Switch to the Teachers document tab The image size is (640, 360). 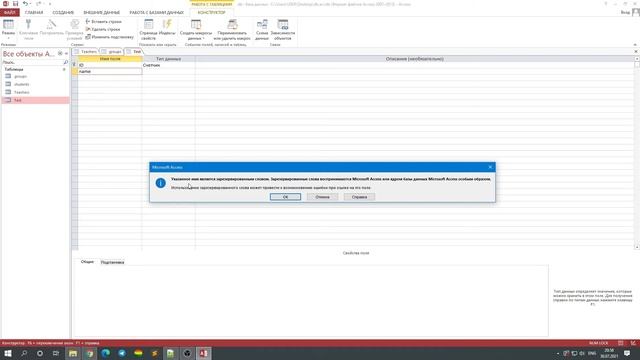click(86, 51)
